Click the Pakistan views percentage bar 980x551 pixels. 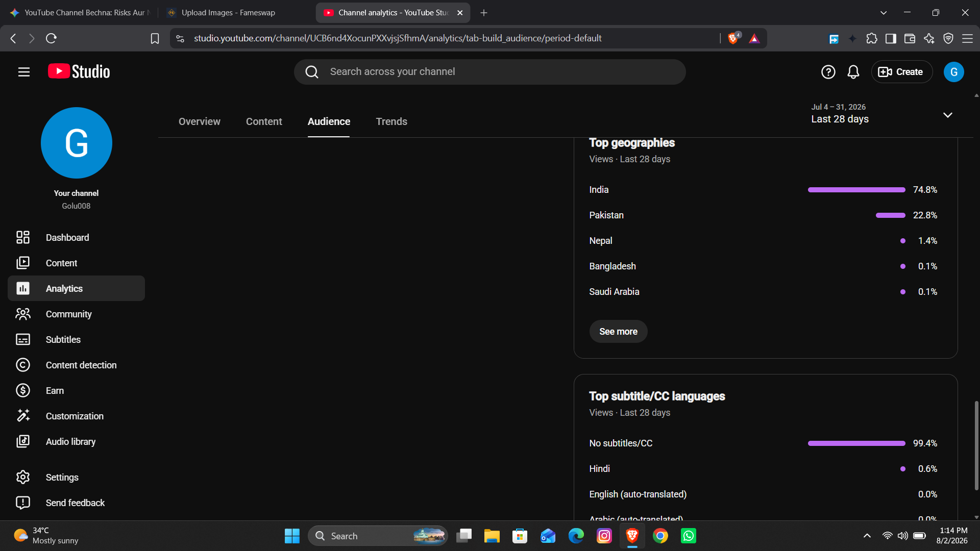click(891, 215)
